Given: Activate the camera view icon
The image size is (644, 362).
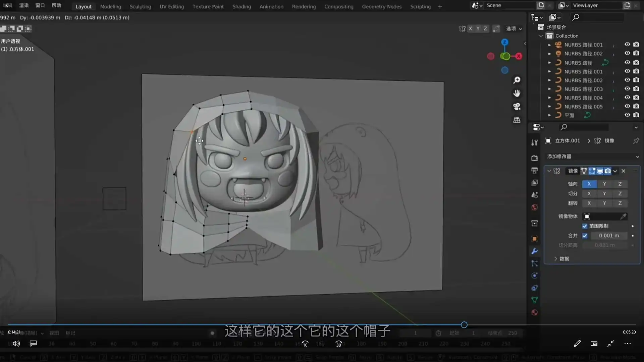Looking at the screenshot, I should click(x=517, y=107).
